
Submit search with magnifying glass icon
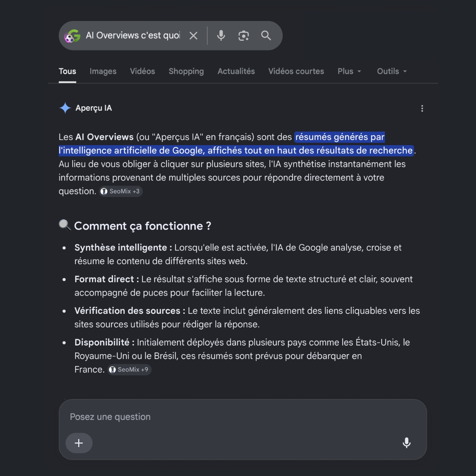pos(266,36)
